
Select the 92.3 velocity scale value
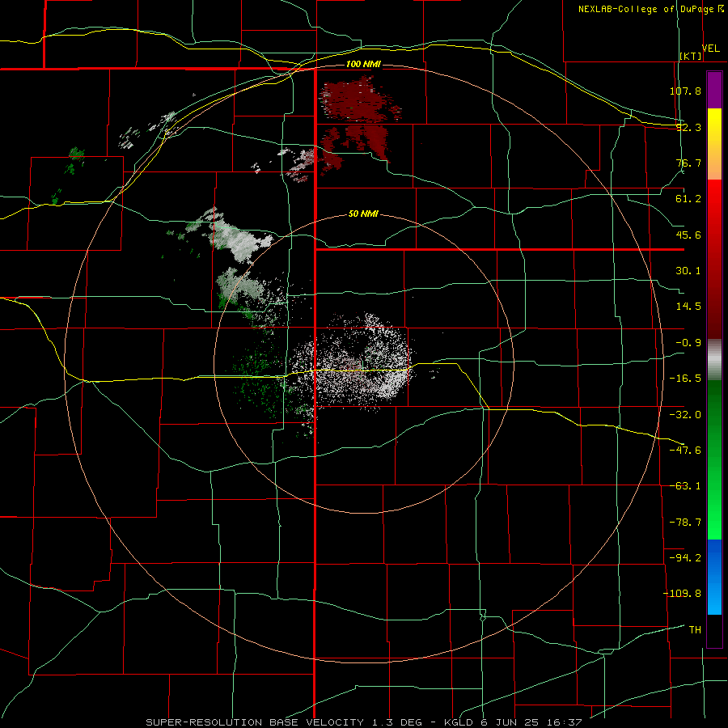[x=688, y=127]
